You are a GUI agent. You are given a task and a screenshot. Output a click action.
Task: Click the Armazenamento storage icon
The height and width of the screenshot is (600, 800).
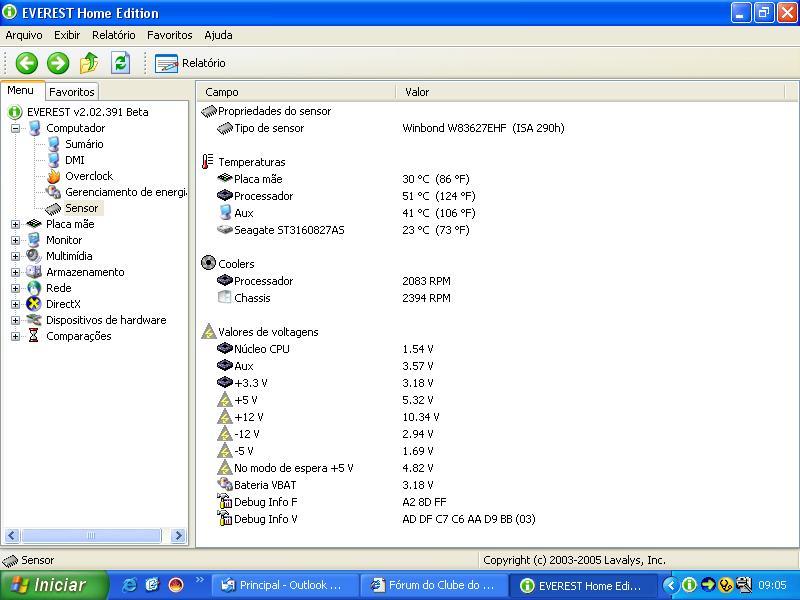[x=34, y=272]
